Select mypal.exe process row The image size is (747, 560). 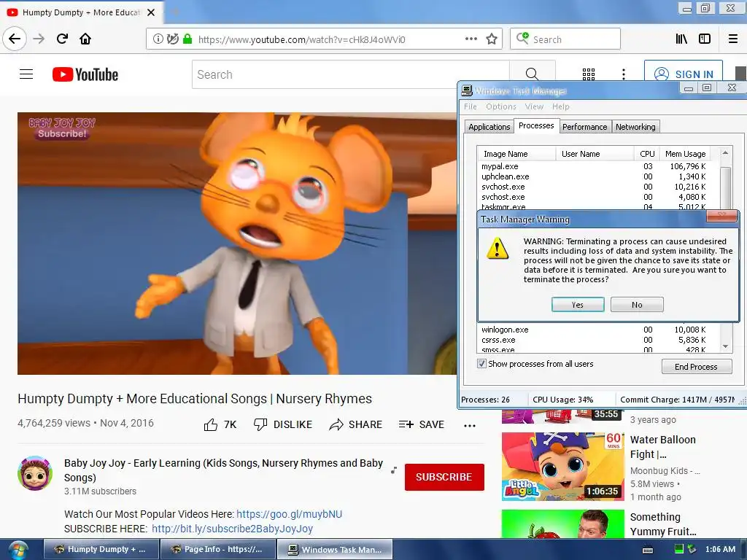point(594,166)
